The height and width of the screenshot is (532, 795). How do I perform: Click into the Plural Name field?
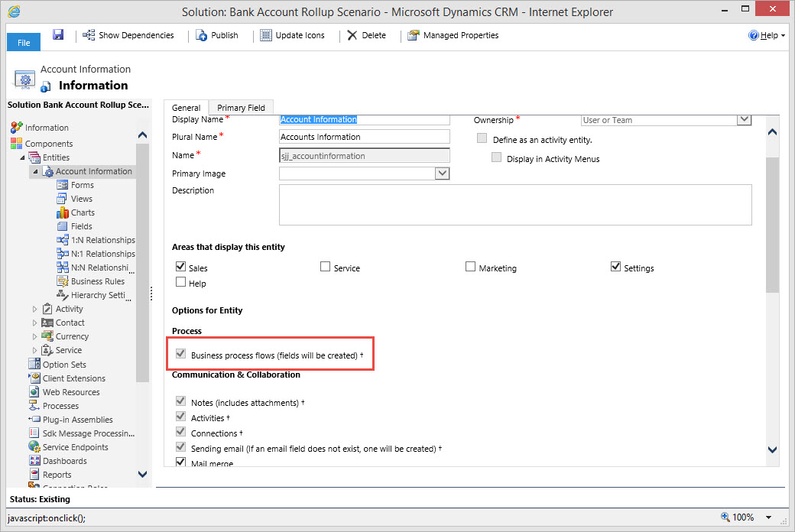pyautogui.click(x=365, y=137)
